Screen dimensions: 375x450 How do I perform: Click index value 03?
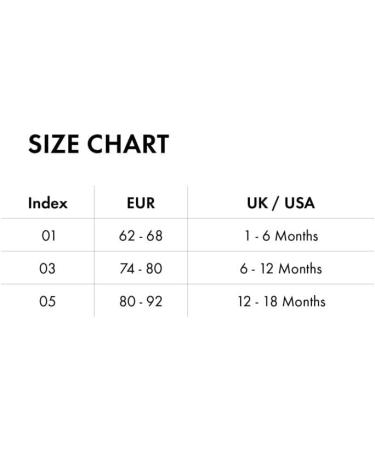tap(47, 269)
